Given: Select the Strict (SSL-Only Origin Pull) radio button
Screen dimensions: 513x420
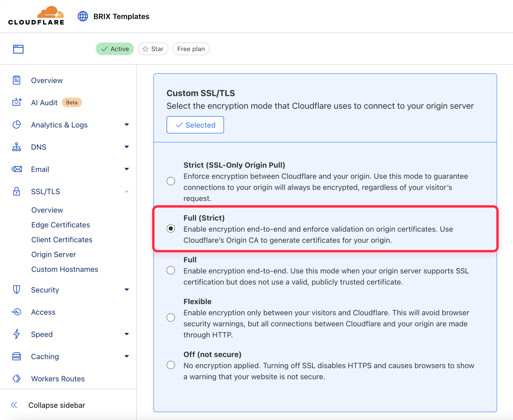Looking at the screenshot, I should [171, 181].
